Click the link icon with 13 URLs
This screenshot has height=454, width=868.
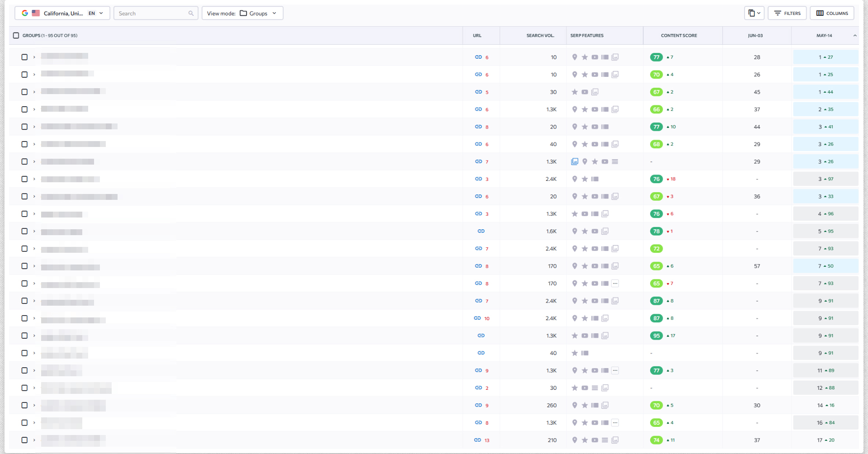(477, 440)
